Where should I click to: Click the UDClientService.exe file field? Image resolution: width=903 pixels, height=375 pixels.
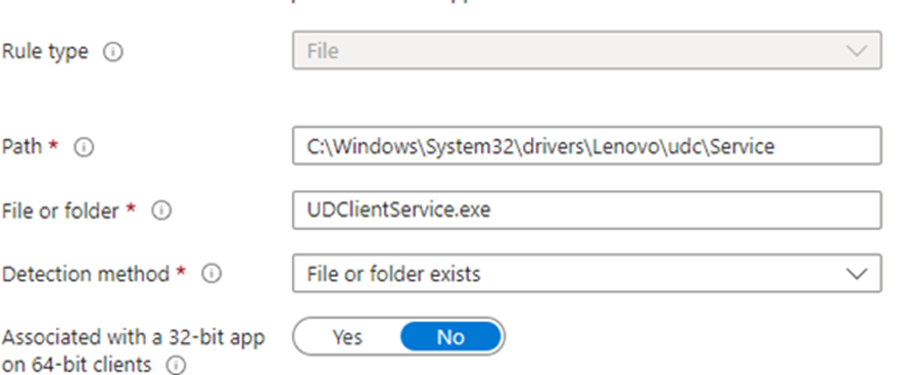587,210
